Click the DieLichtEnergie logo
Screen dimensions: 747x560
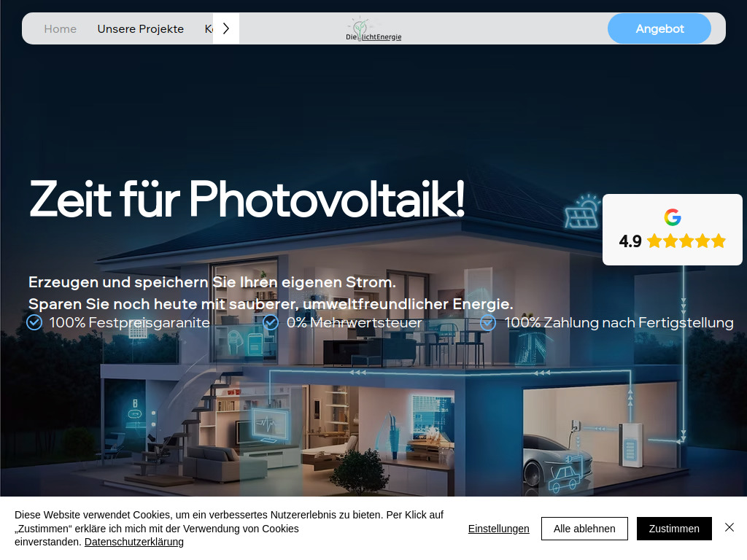pyautogui.click(x=373, y=28)
